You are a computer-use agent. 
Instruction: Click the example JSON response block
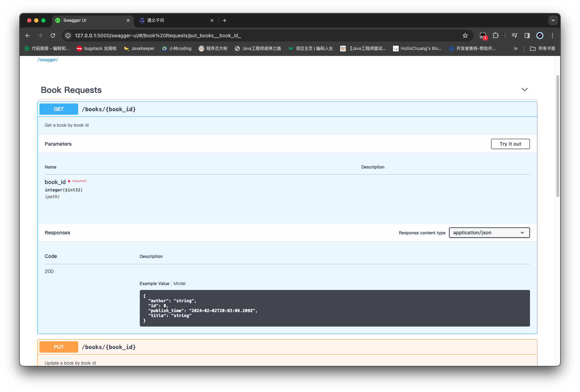pyautogui.click(x=335, y=308)
